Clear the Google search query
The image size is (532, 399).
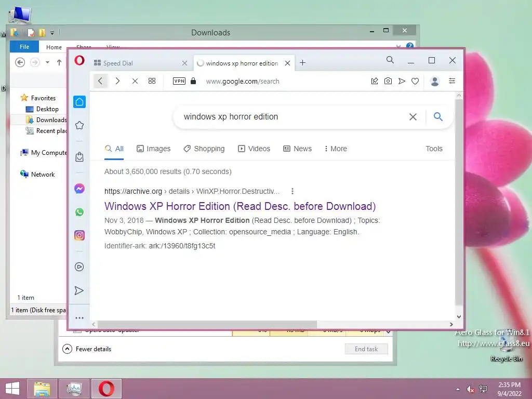[413, 117]
